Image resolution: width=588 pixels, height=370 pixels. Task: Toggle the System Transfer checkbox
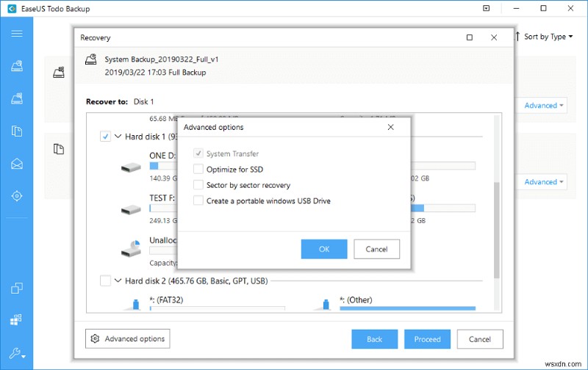tap(198, 153)
